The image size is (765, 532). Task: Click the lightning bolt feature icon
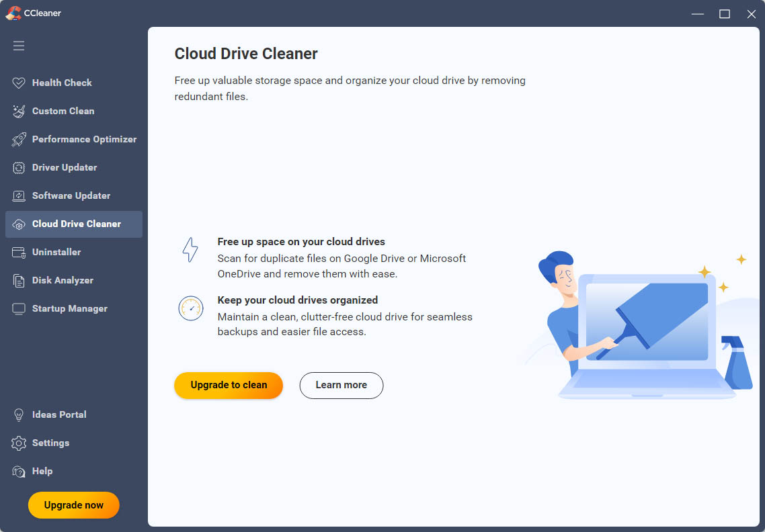coord(190,250)
